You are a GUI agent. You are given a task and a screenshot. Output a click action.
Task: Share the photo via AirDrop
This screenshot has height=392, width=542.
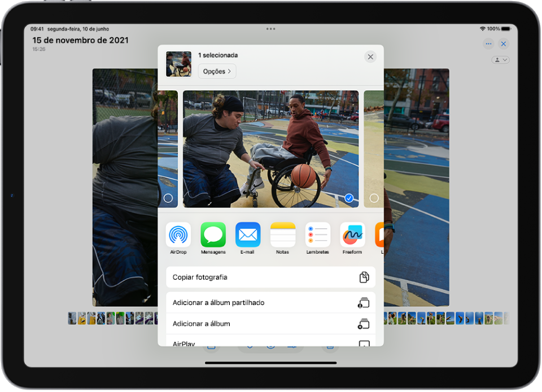click(x=178, y=235)
